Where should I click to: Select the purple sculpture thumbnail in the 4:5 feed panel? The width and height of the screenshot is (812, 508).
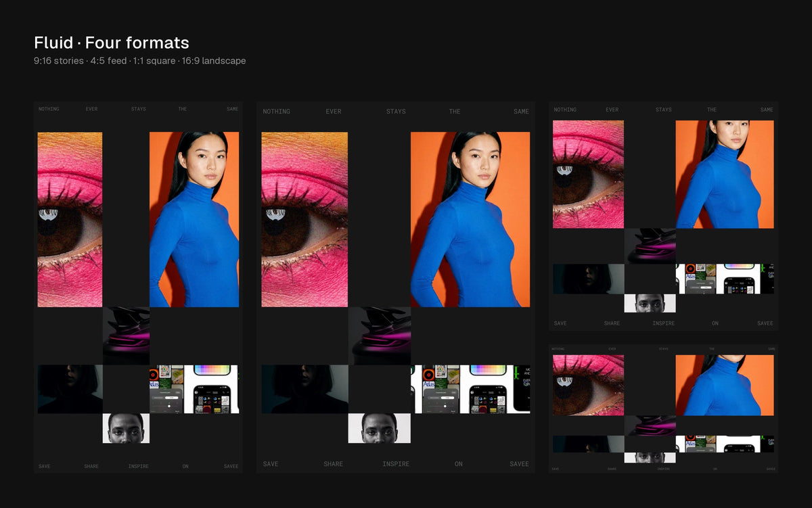(x=380, y=336)
